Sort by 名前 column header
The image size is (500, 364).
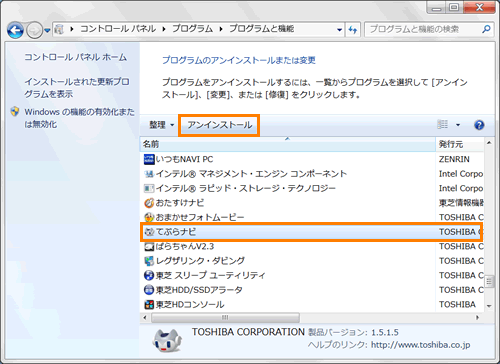(x=288, y=144)
